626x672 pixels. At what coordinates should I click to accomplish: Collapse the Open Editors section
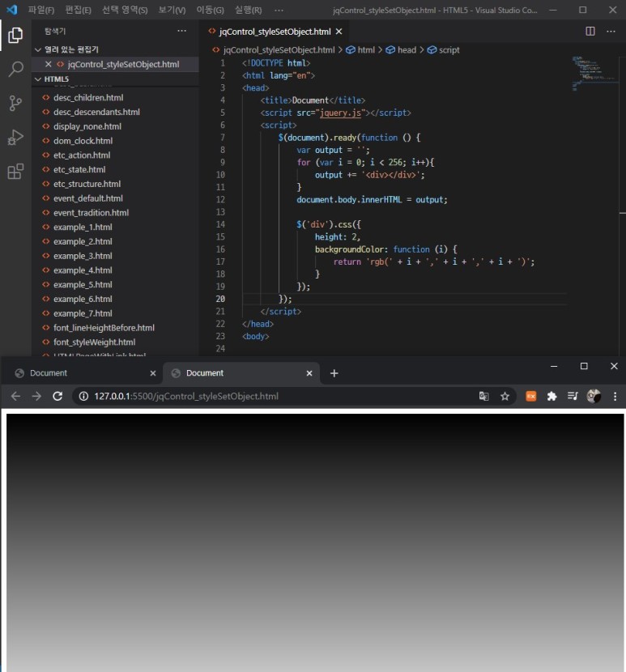click(x=38, y=49)
